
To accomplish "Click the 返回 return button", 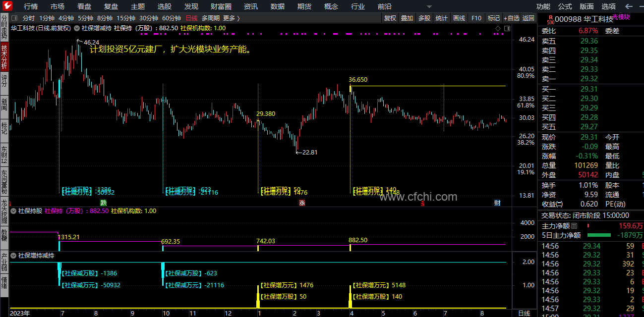I will [528, 18].
